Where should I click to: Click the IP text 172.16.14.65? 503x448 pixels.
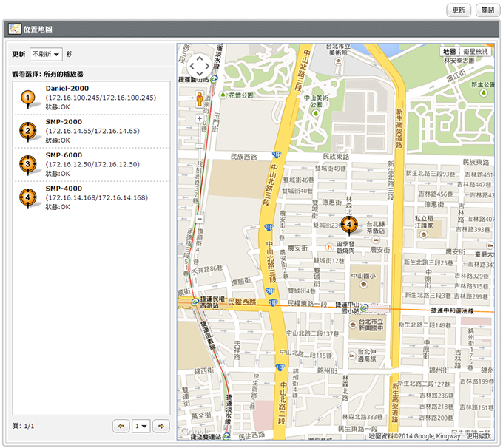pos(92,131)
